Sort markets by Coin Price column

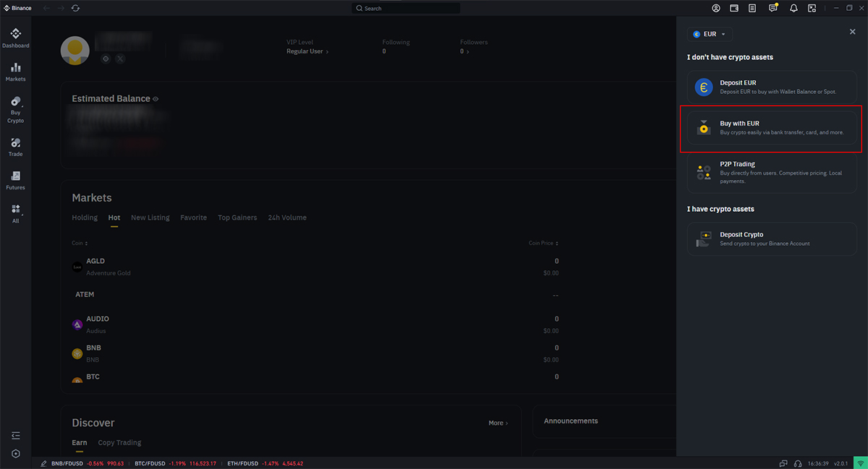(543, 244)
